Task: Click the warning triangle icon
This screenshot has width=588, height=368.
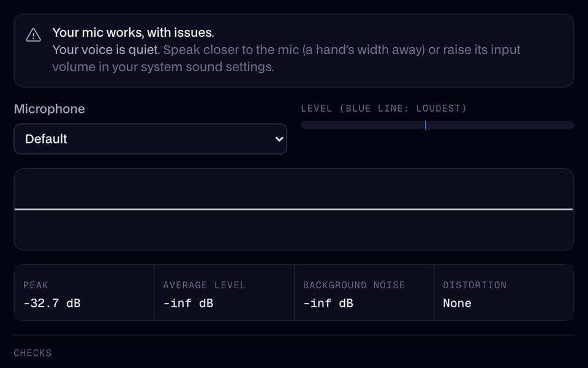Action: (x=33, y=36)
